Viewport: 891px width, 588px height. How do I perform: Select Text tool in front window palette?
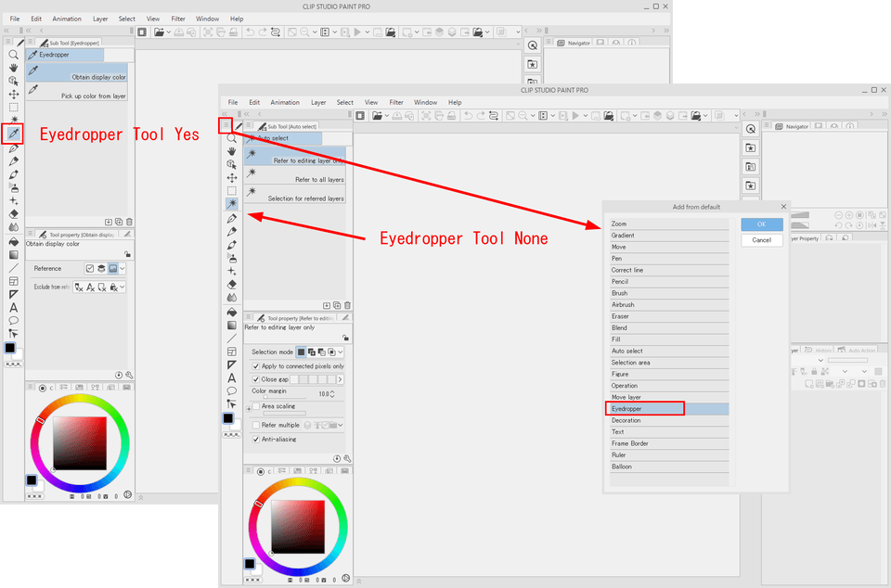pos(231,378)
